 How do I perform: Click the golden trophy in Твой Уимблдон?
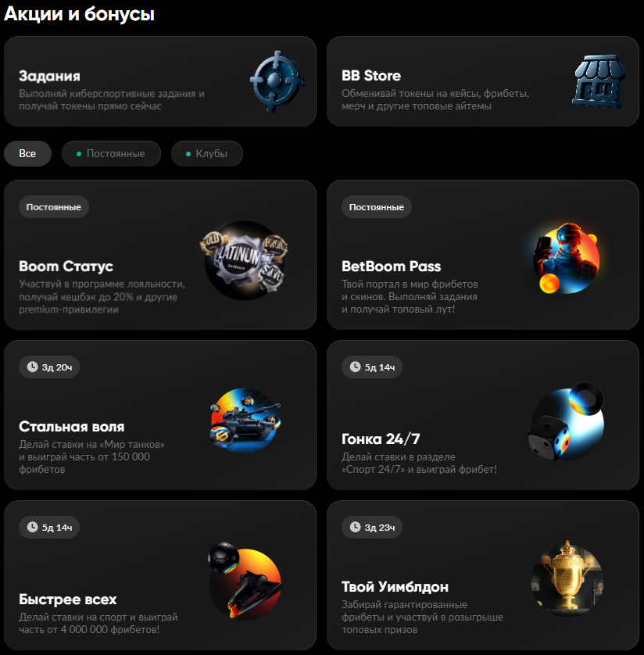567,578
